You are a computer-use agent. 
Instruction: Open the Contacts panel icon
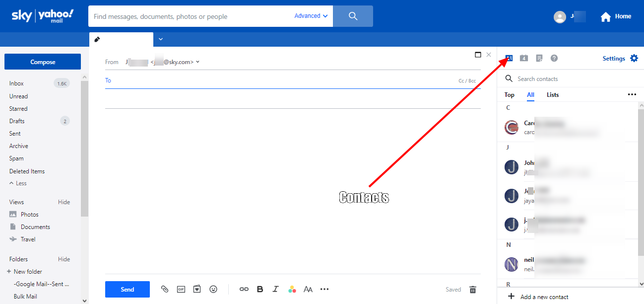pos(509,58)
